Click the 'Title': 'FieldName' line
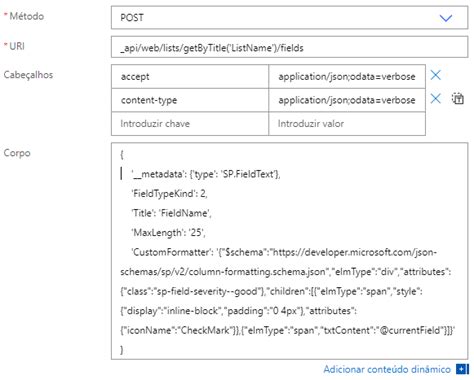 (171, 213)
